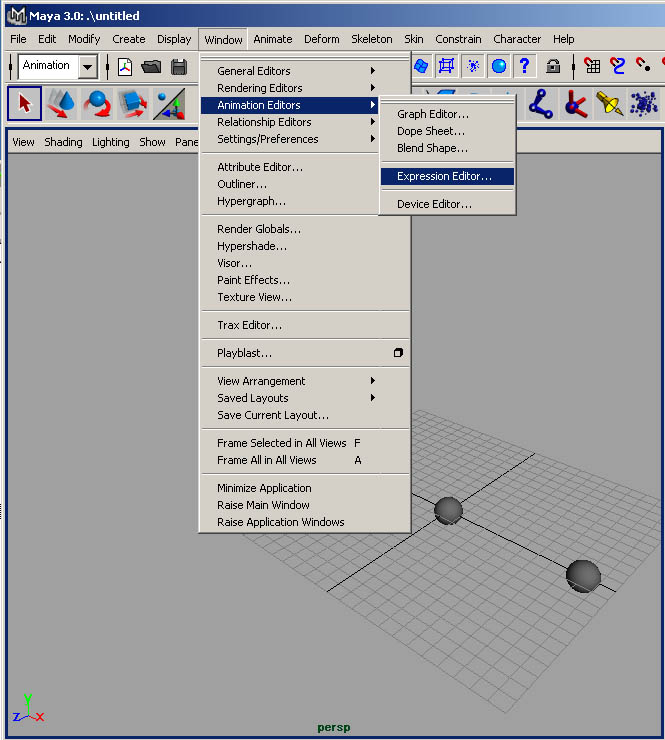Viewport: 665px width, 740px height.
Task: Open the Skeleton menu
Action: click(x=371, y=39)
